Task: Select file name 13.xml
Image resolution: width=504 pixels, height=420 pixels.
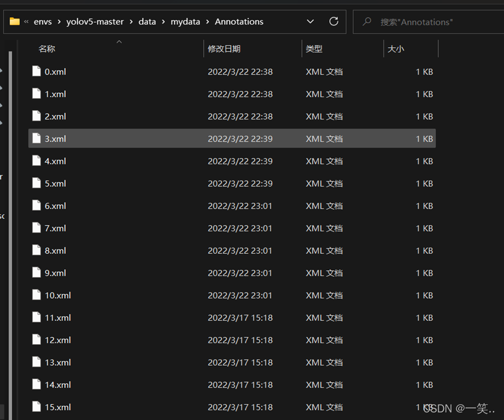Action: tap(58, 362)
